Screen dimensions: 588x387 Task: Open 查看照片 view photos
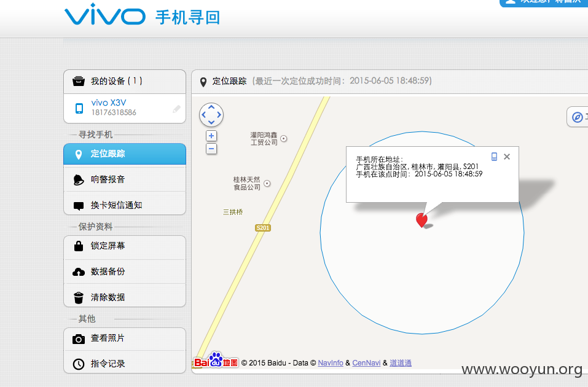coord(125,338)
